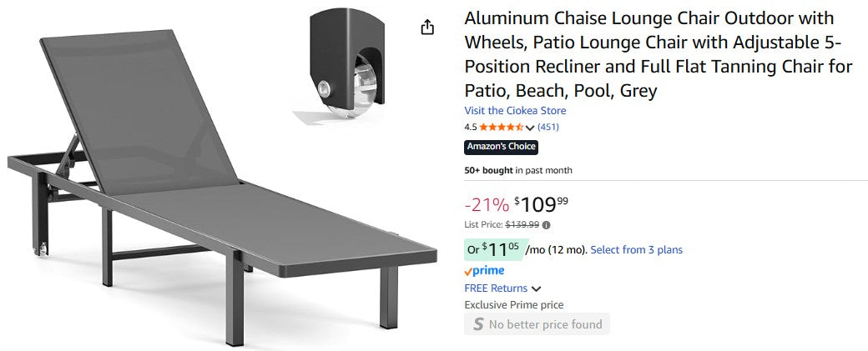The width and height of the screenshot is (868, 351).
Task: Click the crossed-out $139.99 list price
Action: 522,224
